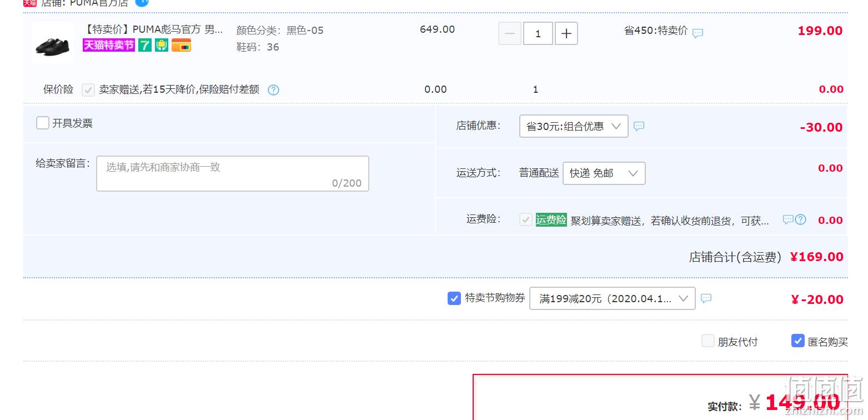Enable the 开具发票 checkbox

[x=43, y=123]
